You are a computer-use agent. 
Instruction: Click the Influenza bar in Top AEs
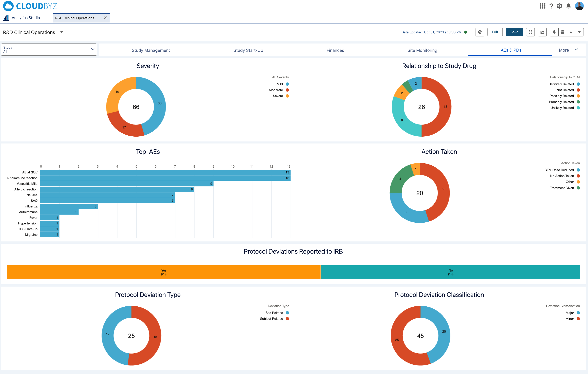(x=69, y=206)
